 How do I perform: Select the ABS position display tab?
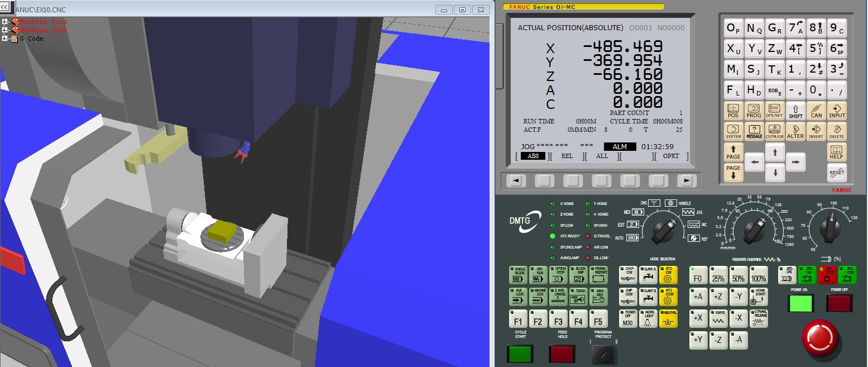point(532,156)
